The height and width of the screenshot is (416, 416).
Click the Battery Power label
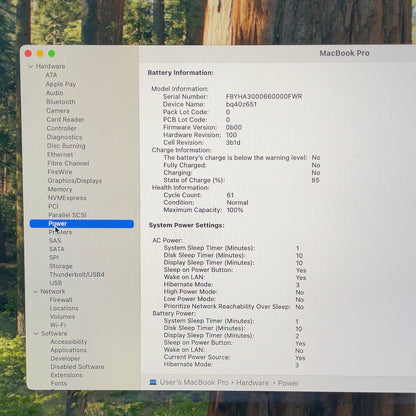174,314
